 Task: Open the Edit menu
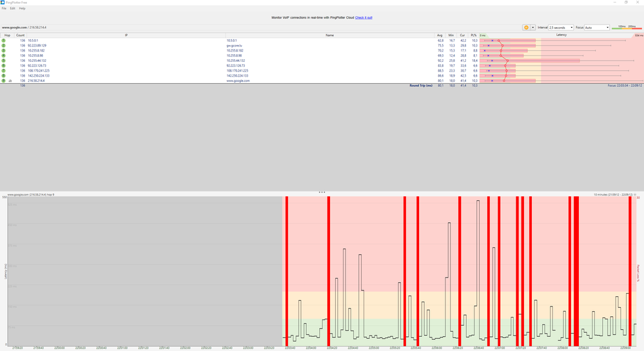[12, 8]
